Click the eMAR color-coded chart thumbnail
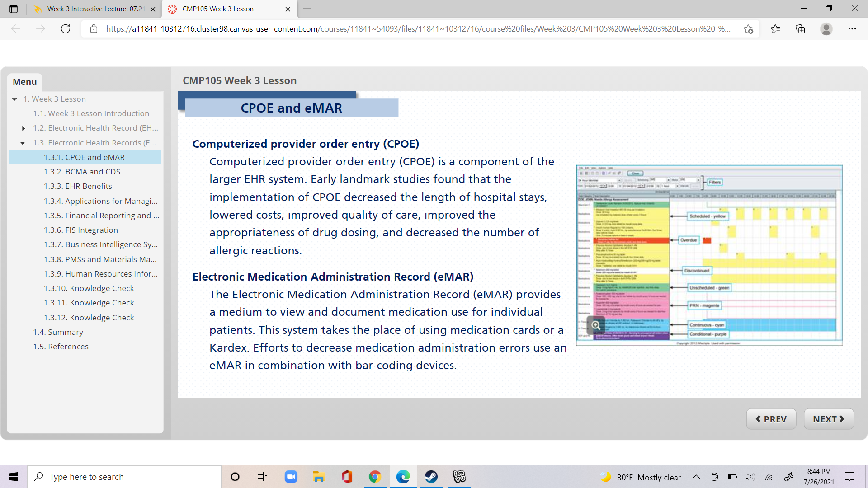Screen dimensions: 868x488 click(x=709, y=255)
